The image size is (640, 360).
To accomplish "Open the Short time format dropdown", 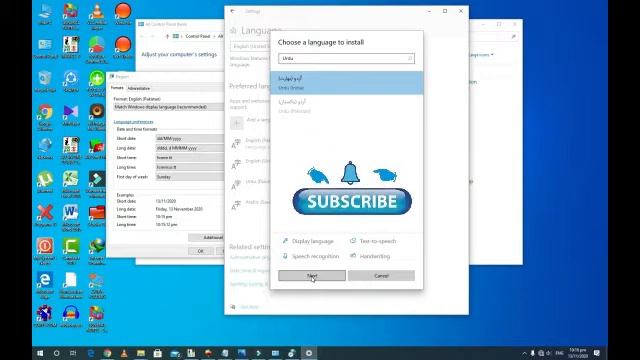I will point(190,158).
